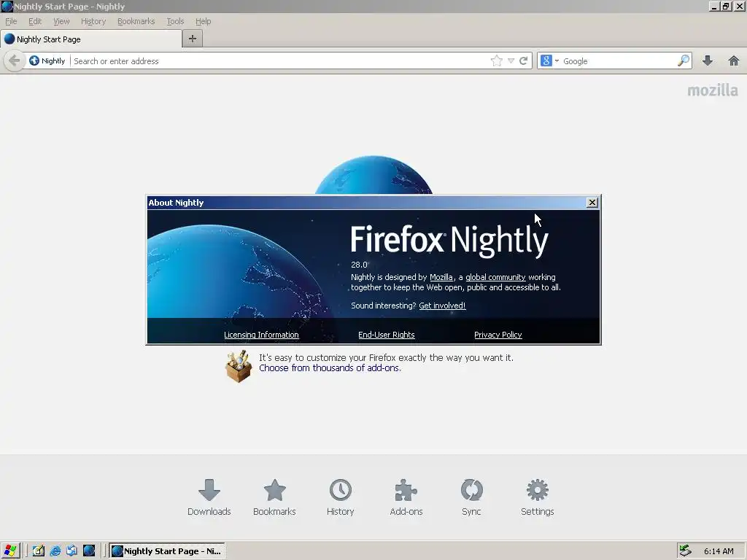The height and width of the screenshot is (560, 747).
Task: Follow the global community link
Action: [x=495, y=277]
